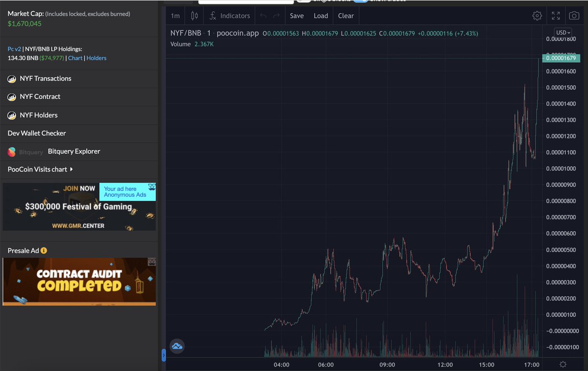Click the 134.30 BNB holdings value
Viewport: 588px width, 371px height.
tap(23, 58)
